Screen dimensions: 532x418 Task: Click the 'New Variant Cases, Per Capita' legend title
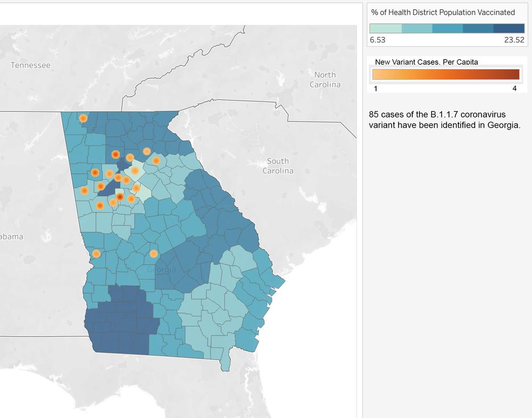coord(427,62)
